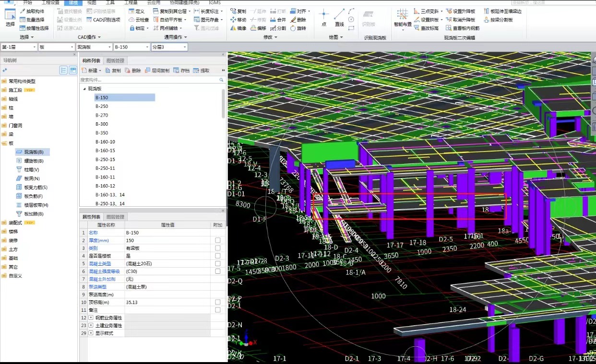
Task: Select 直线 line drawing tool
Action: tap(339, 18)
